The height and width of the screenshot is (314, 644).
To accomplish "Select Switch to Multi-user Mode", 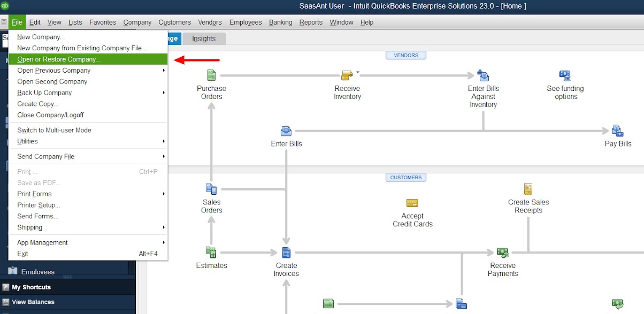I will [88, 131].
